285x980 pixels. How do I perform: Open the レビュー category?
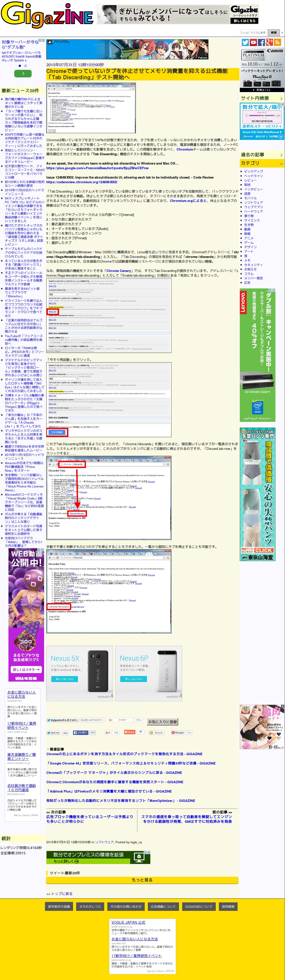click(x=250, y=180)
